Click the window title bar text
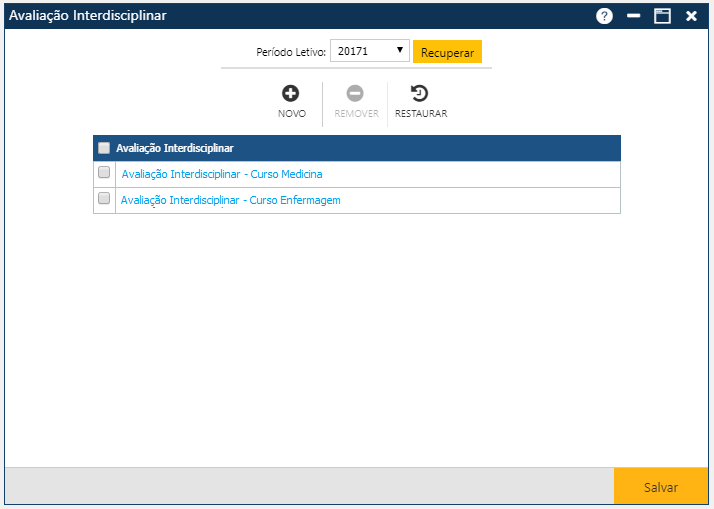714x509 pixels. point(88,16)
